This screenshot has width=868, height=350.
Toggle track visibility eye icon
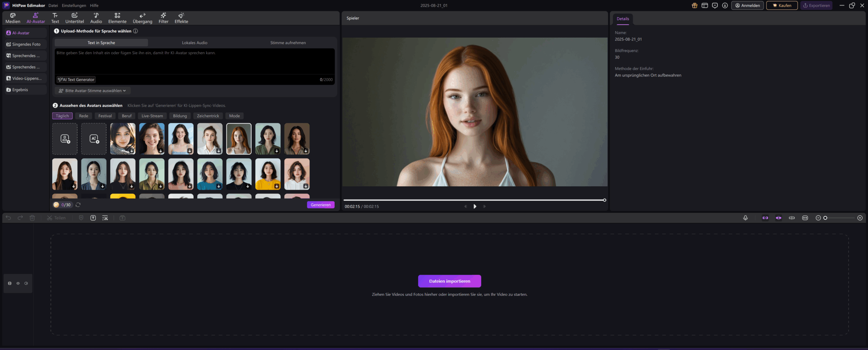tap(18, 283)
